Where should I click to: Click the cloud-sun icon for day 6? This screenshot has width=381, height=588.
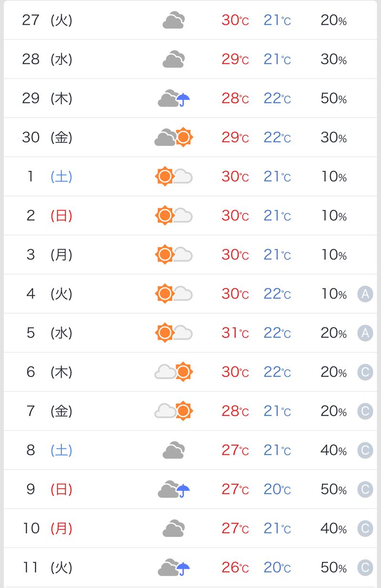174,372
